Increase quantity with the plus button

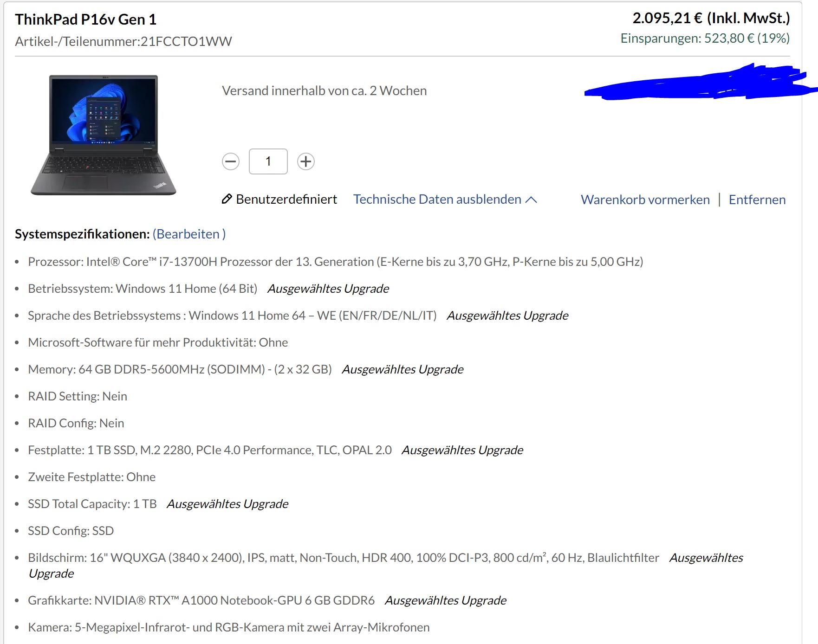click(305, 161)
